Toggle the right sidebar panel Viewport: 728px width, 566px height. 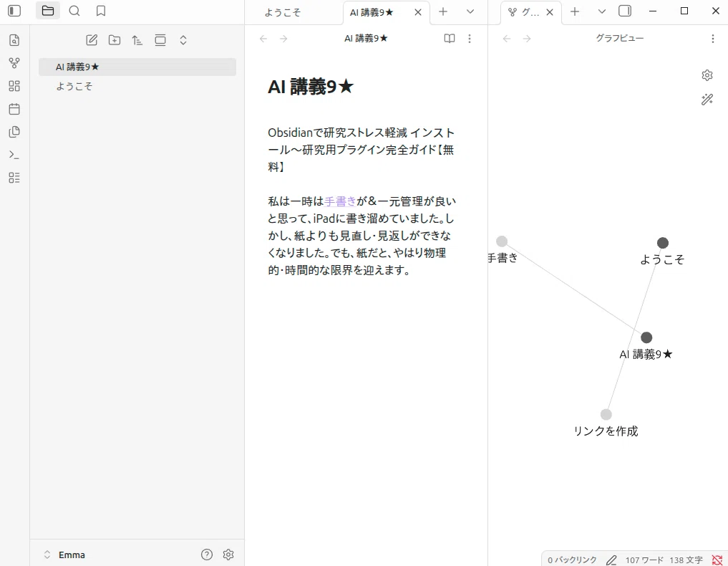point(625,11)
